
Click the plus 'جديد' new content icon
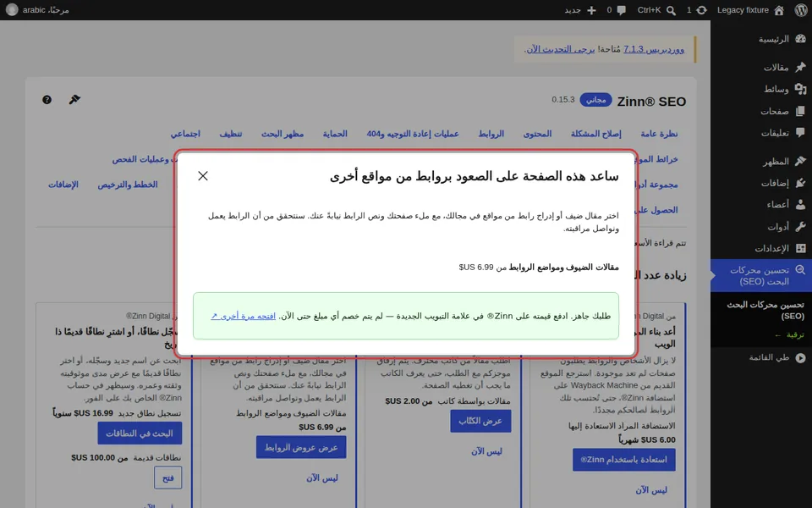point(591,10)
